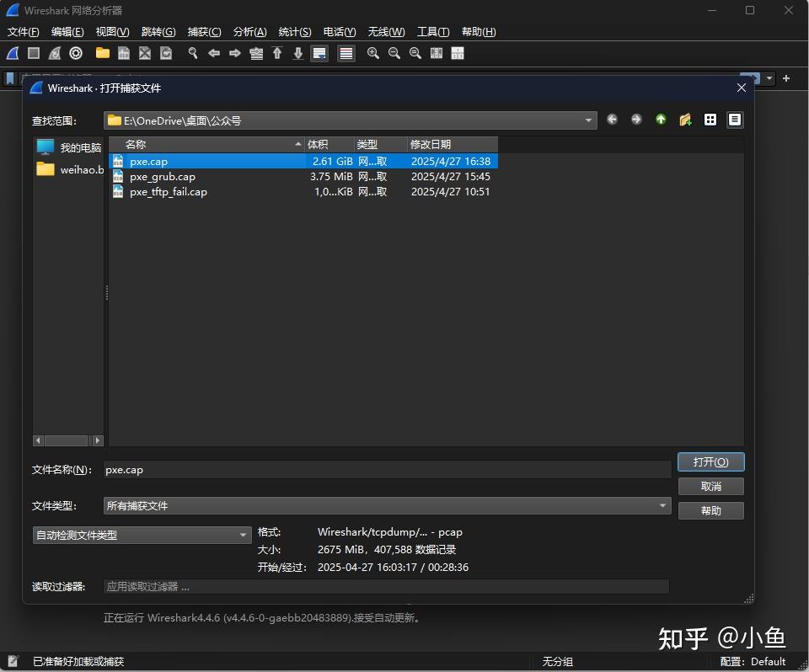Open the 统计(S) menu
Viewport: 809px width, 672px height.
(x=295, y=32)
